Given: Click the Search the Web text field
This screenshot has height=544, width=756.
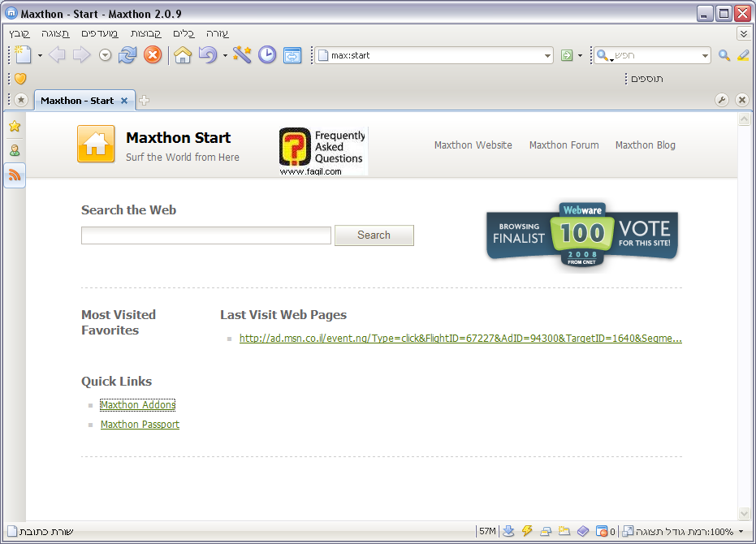Looking at the screenshot, I should pyautogui.click(x=206, y=235).
